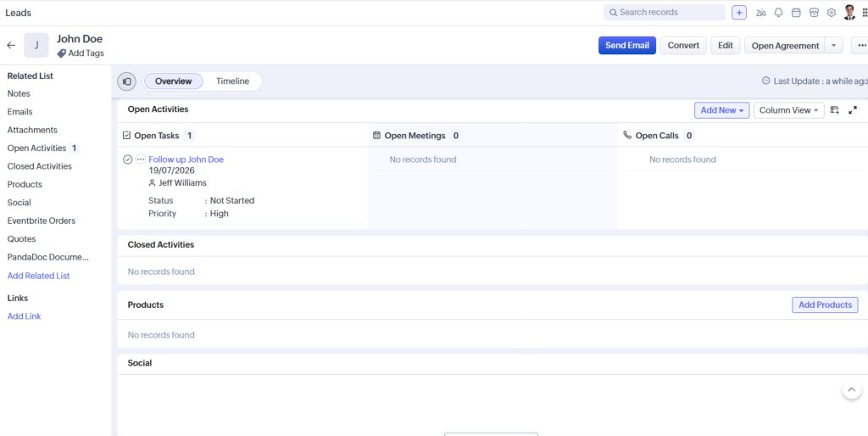Collapse the related list sidebar panel icon
This screenshot has width=868, height=436.
click(x=127, y=81)
